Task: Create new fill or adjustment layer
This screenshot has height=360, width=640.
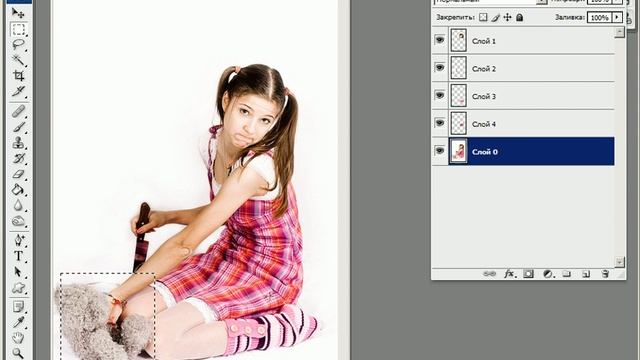Action: pyautogui.click(x=548, y=273)
